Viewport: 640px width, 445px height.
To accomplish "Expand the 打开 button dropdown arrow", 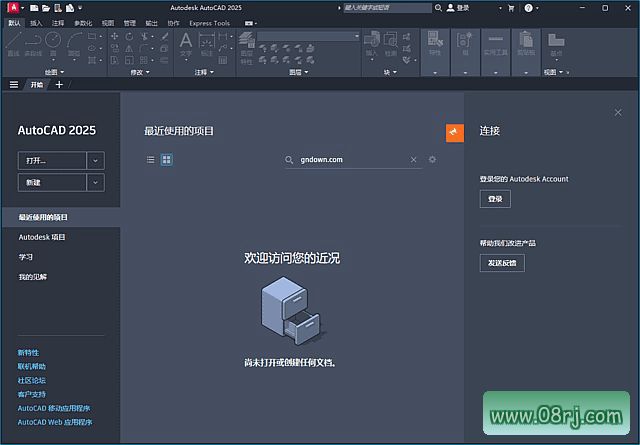I will coord(95,160).
